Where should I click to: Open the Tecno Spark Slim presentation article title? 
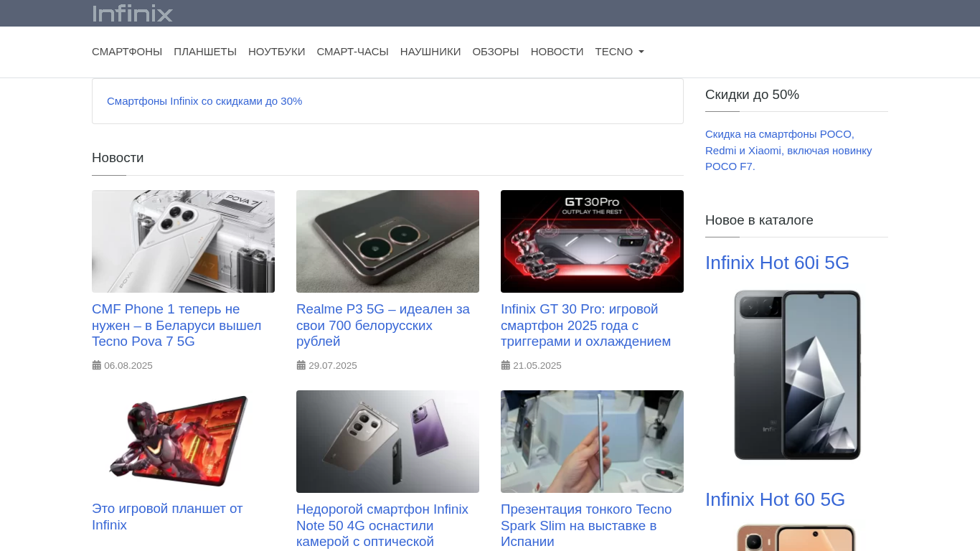click(586, 525)
